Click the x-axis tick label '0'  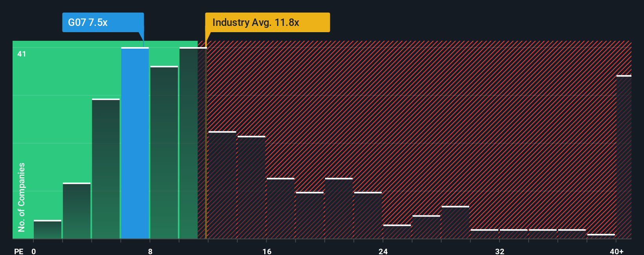(34, 251)
